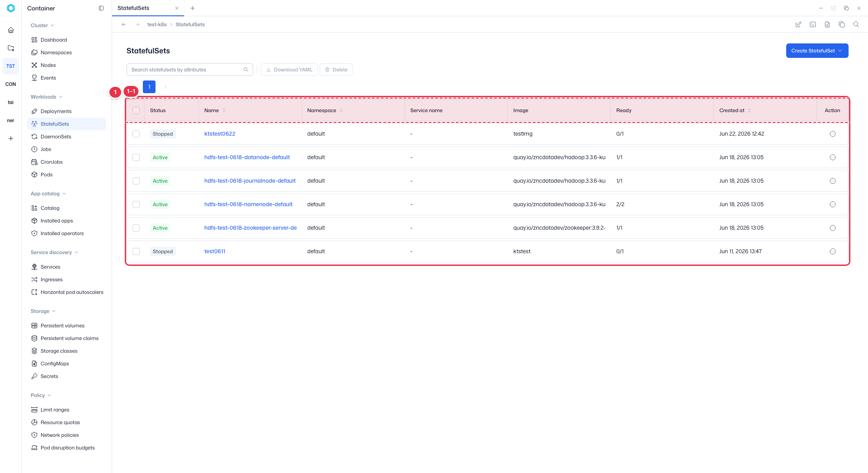Collapse the Workloads section
The height and width of the screenshot is (473, 868).
47,97
